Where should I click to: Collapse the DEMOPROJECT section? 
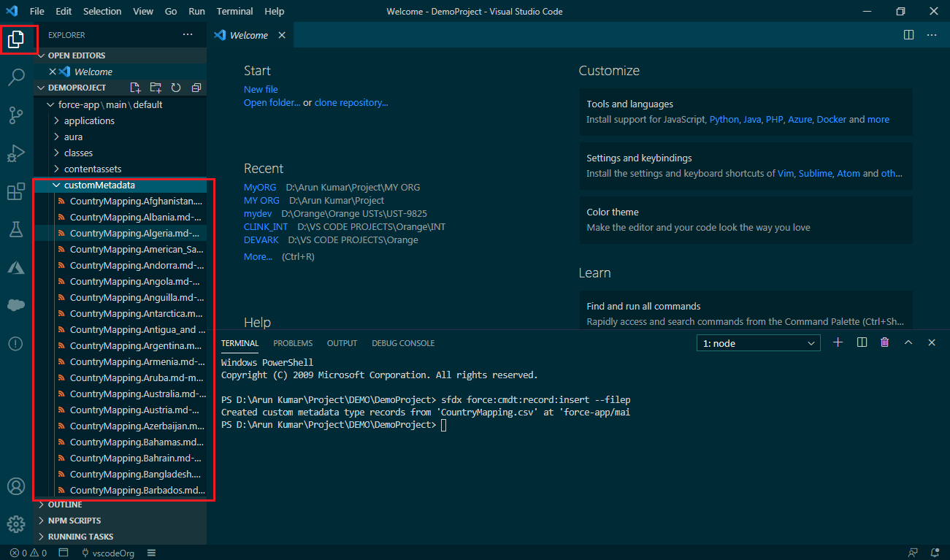pyautogui.click(x=77, y=88)
